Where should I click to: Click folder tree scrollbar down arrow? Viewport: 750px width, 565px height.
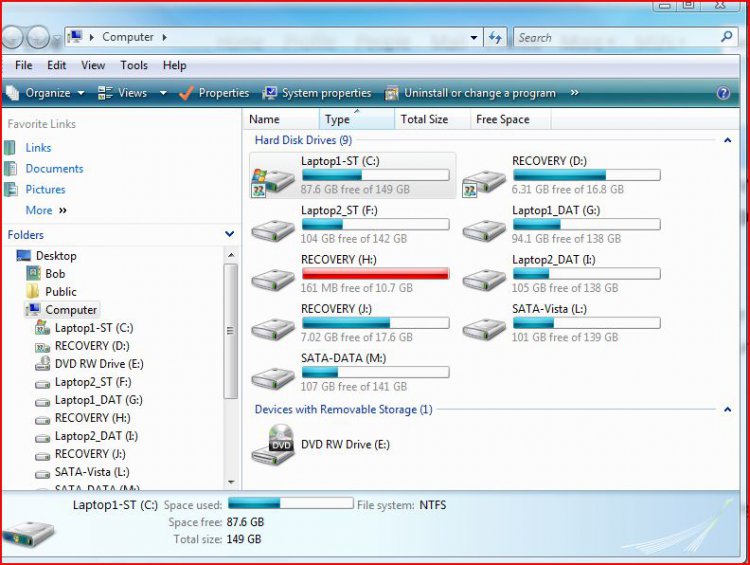(231, 482)
